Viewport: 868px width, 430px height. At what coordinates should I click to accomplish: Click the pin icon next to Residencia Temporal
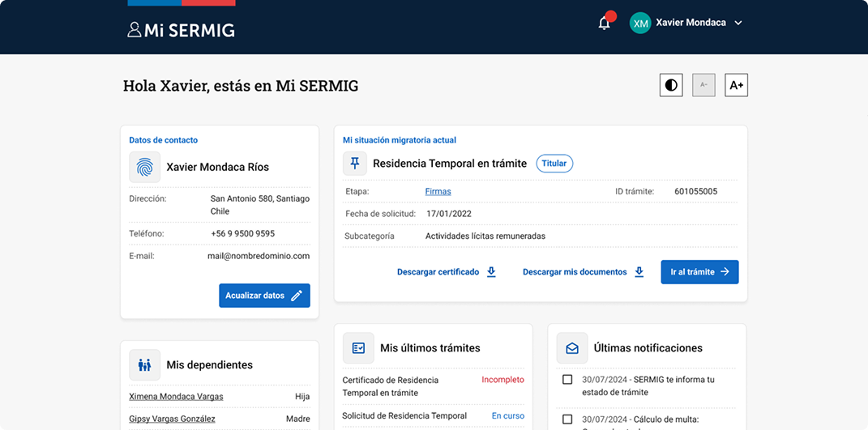(x=355, y=164)
